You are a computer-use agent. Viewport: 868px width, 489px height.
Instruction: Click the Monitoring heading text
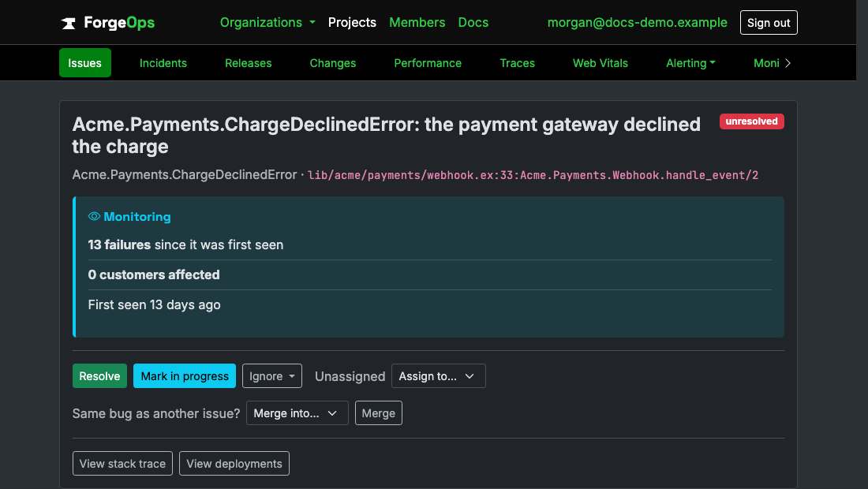pyautogui.click(x=137, y=217)
